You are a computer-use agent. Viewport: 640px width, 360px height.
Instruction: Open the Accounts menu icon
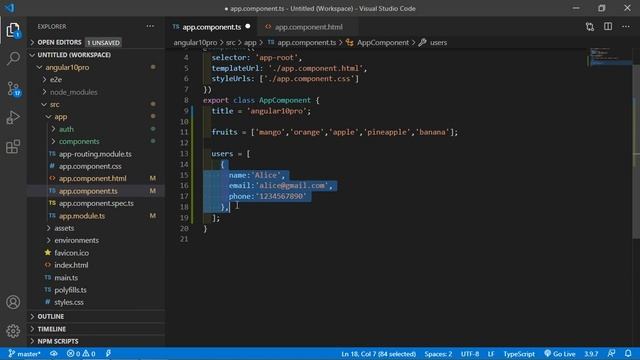[13, 302]
